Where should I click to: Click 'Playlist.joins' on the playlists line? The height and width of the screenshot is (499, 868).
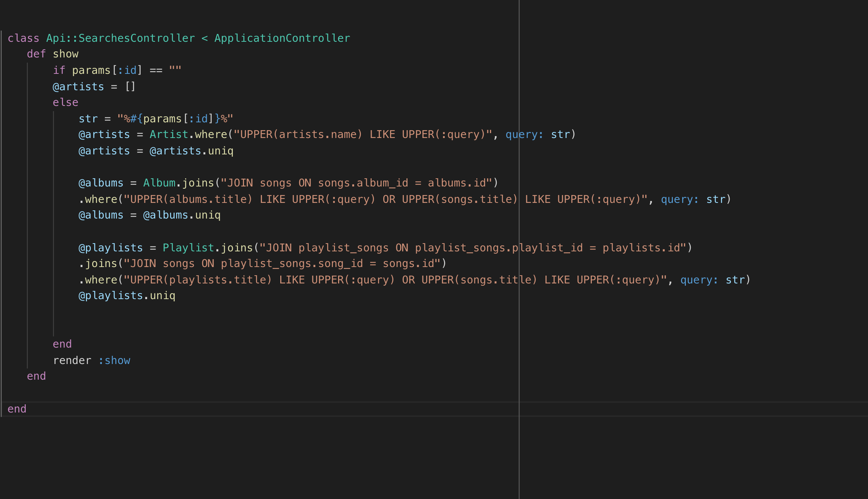[x=208, y=248]
